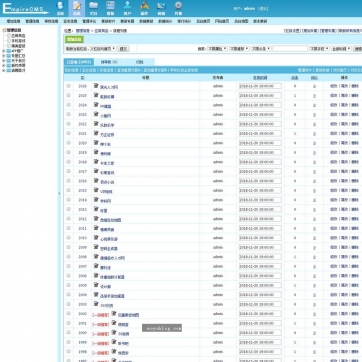The image size is (362, 362).
Task: Click the title icon in row ID 2024
Action: [x=96, y=105]
